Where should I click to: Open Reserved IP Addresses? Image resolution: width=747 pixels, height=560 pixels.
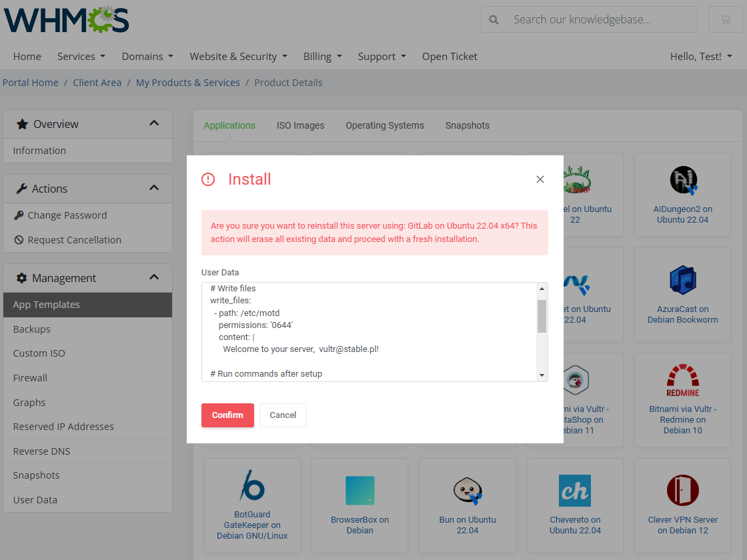87,427
